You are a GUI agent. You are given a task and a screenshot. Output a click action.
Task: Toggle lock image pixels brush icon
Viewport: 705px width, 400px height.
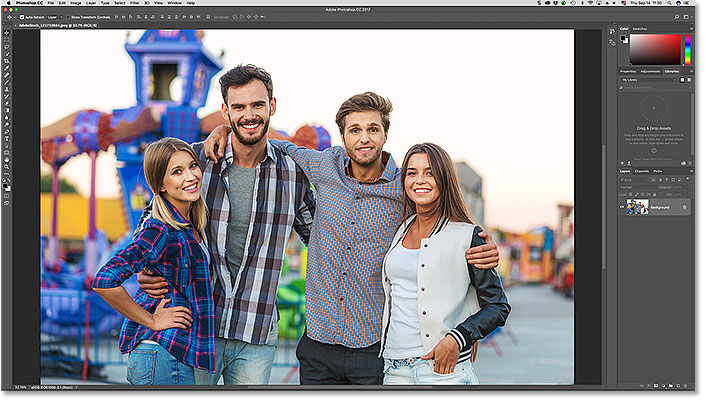(637, 194)
